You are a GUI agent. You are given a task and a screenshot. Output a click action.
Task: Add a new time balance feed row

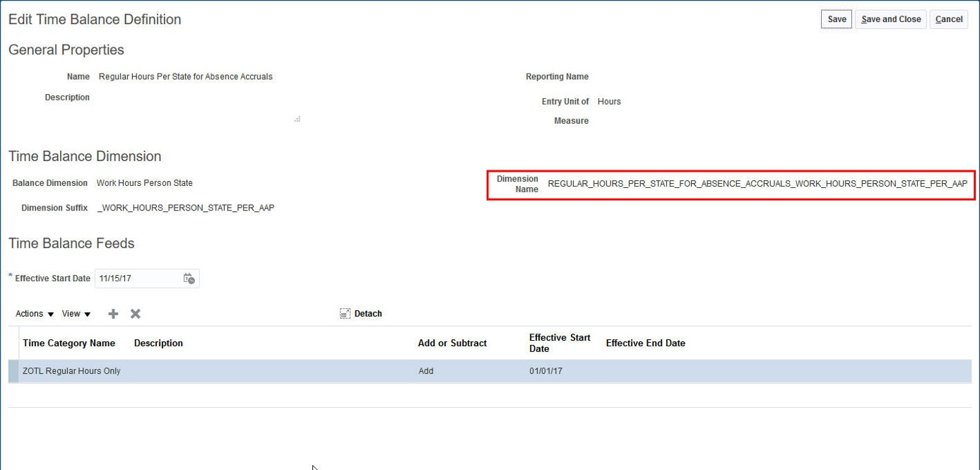(x=112, y=313)
